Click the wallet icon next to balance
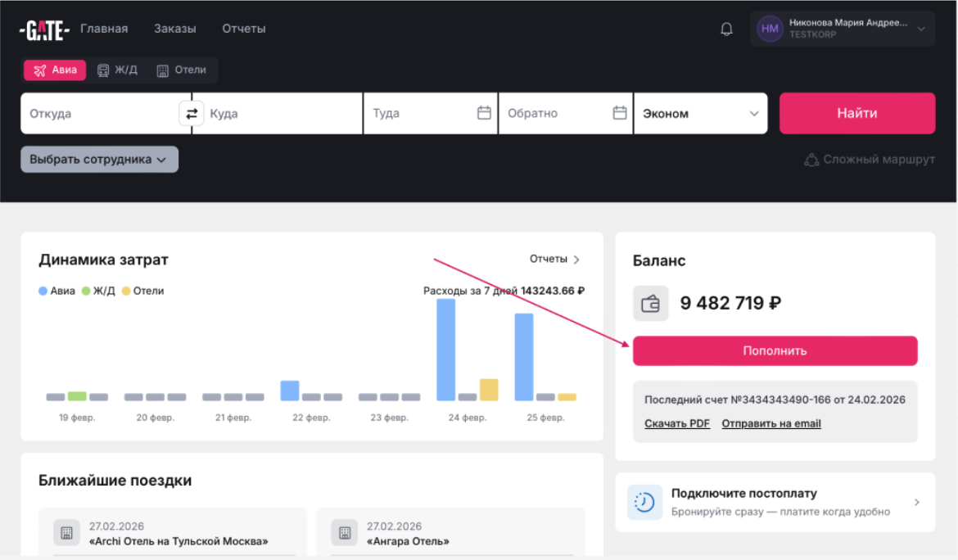The image size is (958, 560). (x=651, y=304)
